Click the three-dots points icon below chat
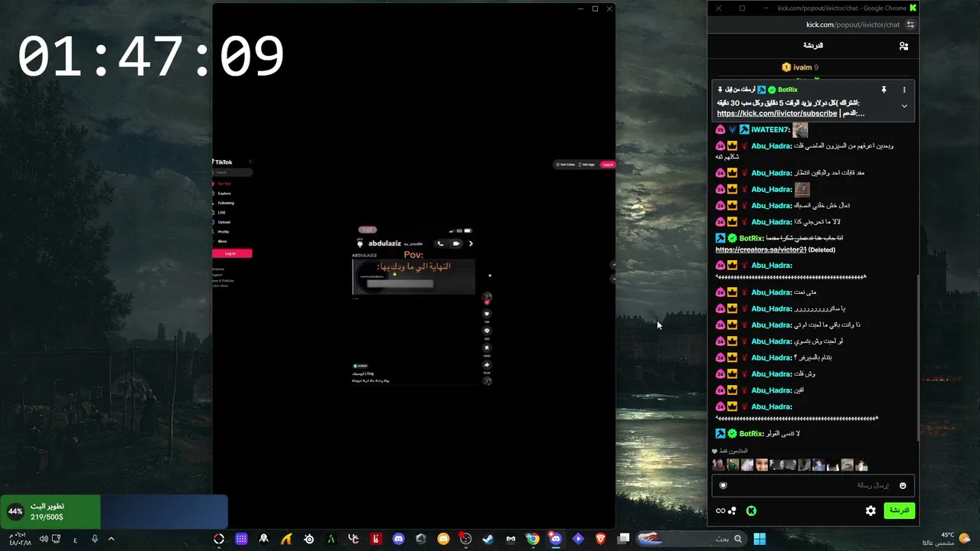The width and height of the screenshot is (980, 551). [732, 510]
